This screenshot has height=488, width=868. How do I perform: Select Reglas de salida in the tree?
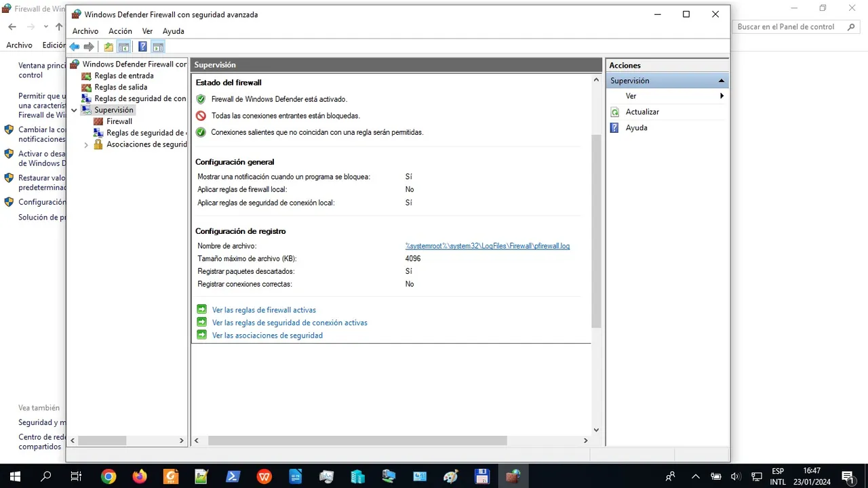(x=121, y=87)
